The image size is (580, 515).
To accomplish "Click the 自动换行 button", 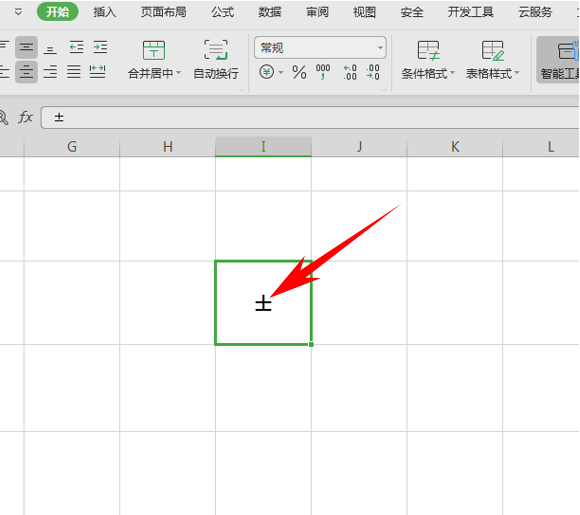I will point(216,60).
